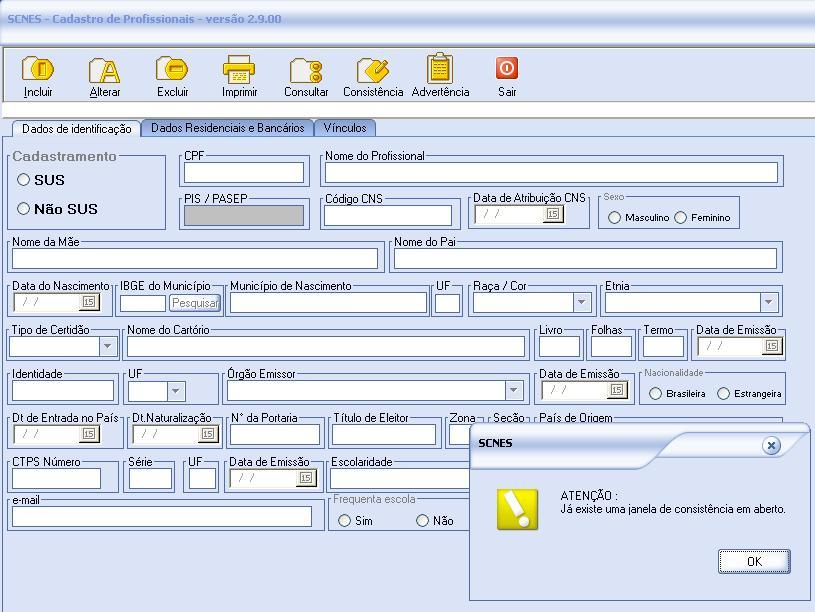Click the Excluir folder icon

[x=172, y=70]
